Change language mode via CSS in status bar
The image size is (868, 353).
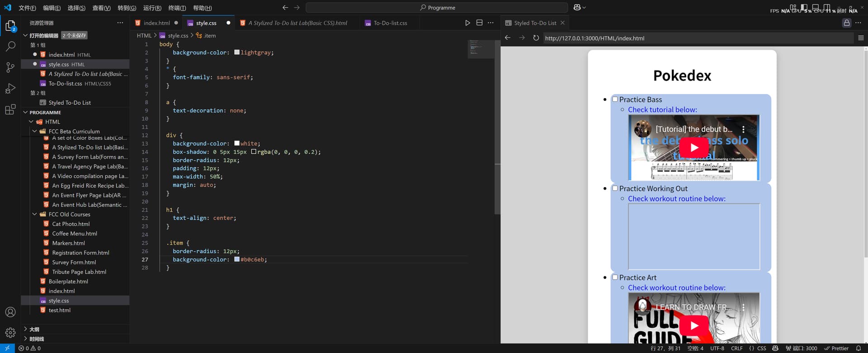tap(761, 348)
